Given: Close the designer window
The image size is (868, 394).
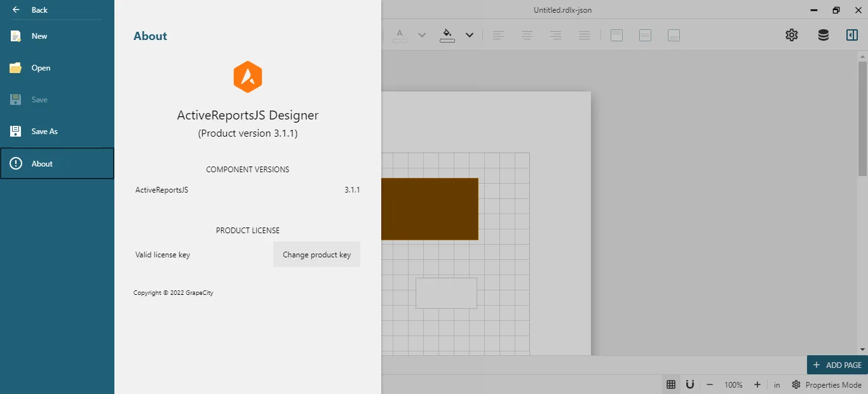Looking at the screenshot, I should [x=858, y=10].
